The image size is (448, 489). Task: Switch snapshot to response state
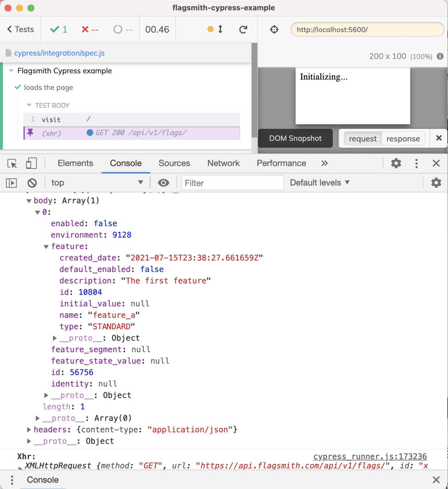tap(403, 139)
